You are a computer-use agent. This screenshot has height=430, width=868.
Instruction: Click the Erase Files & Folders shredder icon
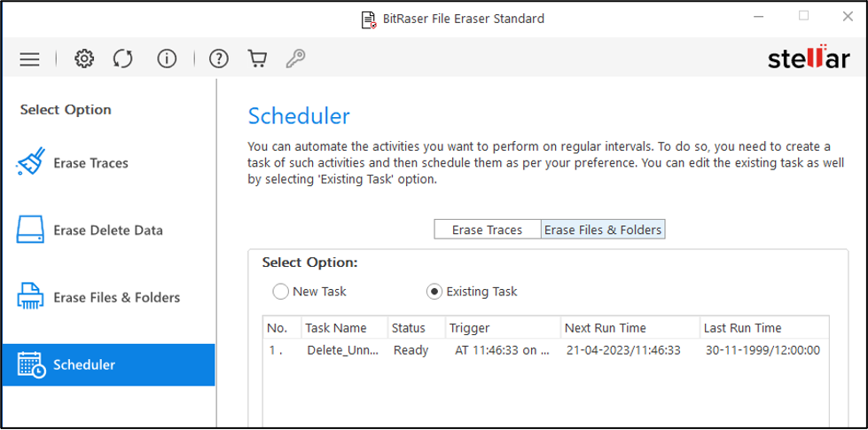pos(31,297)
